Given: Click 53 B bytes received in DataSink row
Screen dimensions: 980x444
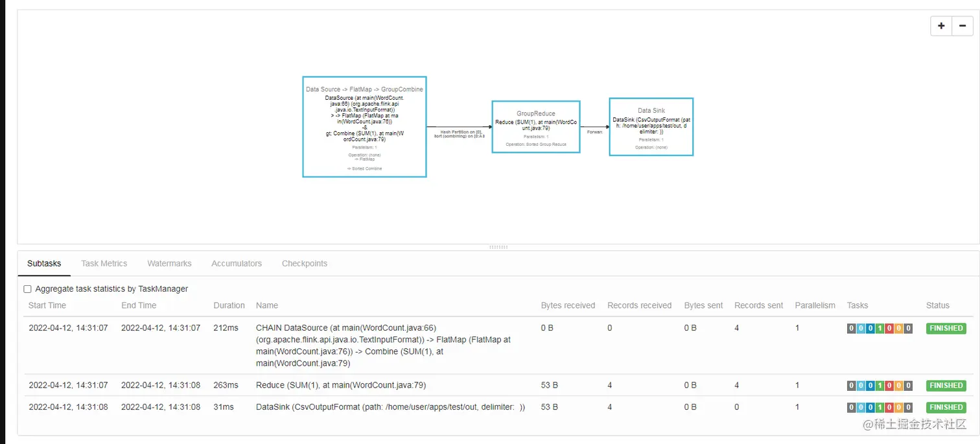Looking at the screenshot, I should coord(550,407).
